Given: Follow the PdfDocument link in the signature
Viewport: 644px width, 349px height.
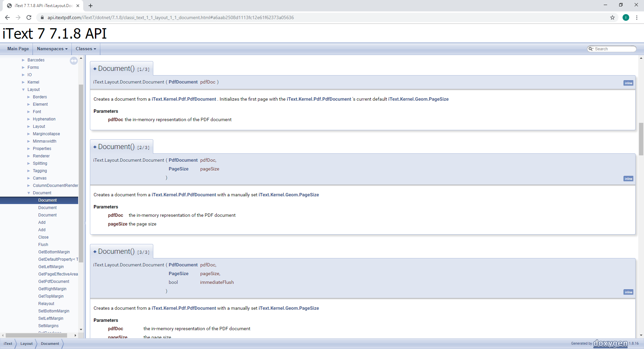Looking at the screenshot, I should click(183, 82).
